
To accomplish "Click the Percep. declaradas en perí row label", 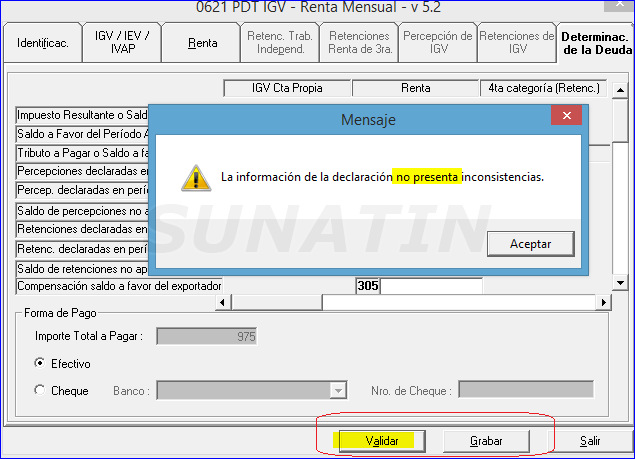I will pos(82,190).
